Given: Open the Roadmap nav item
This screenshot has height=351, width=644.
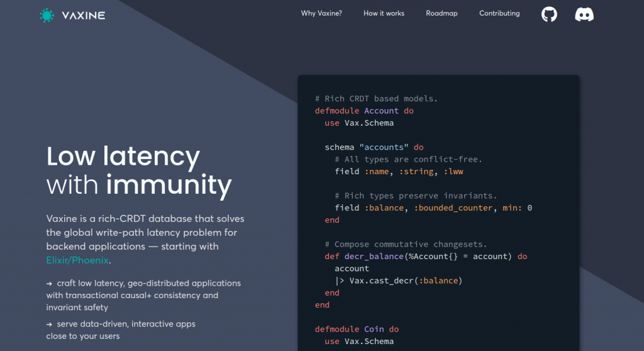Looking at the screenshot, I should 441,14.
